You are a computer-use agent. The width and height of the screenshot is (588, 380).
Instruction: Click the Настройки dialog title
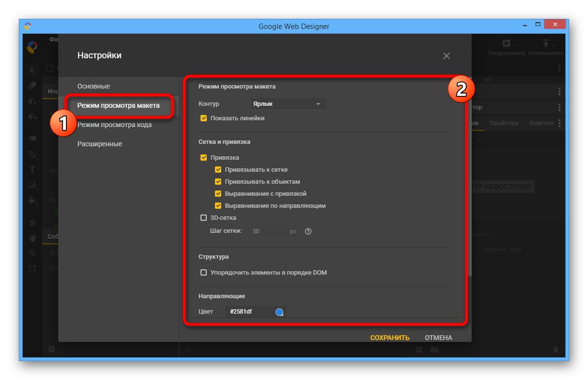pos(99,55)
